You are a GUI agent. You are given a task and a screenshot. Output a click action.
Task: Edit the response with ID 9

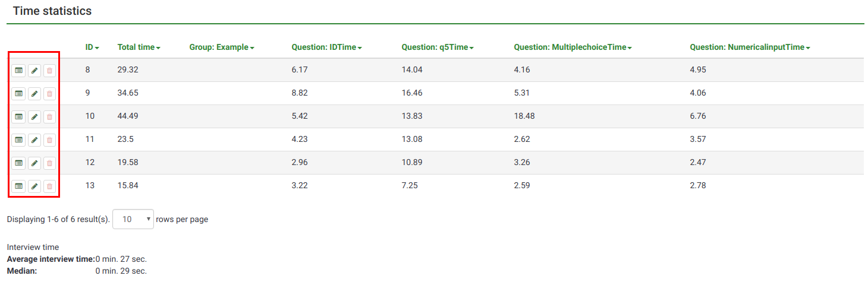(x=34, y=94)
